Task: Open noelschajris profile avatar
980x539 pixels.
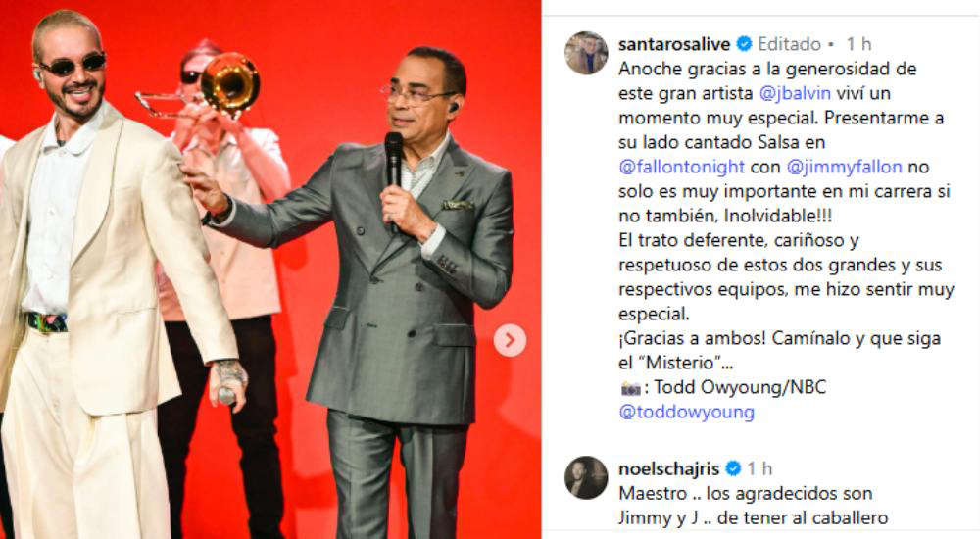Action: pyautogui.click(x=586, y=477)
